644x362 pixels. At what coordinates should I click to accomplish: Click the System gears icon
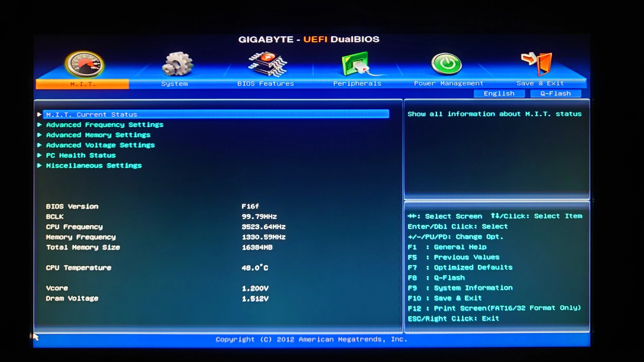(177, 64)
